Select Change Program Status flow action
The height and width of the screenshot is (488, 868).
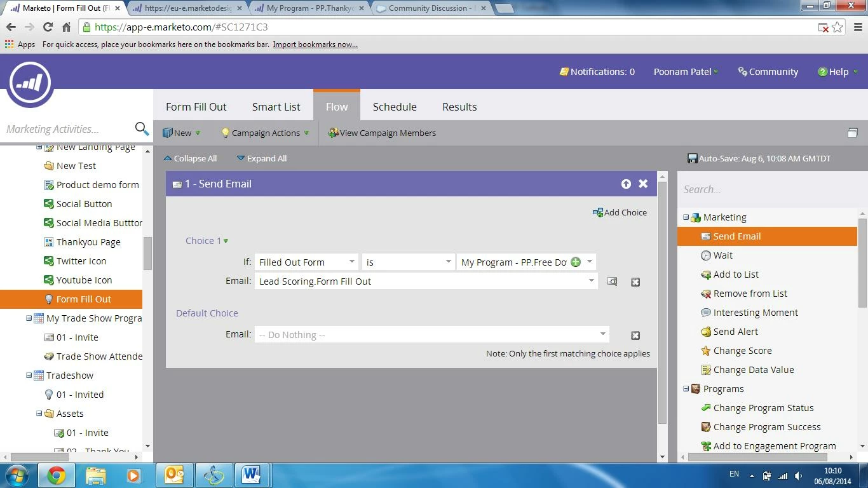click(757, 408)
